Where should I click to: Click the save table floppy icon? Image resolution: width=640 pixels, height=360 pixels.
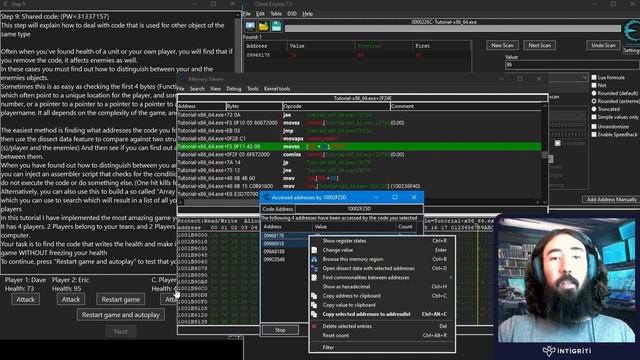[276, 27]
